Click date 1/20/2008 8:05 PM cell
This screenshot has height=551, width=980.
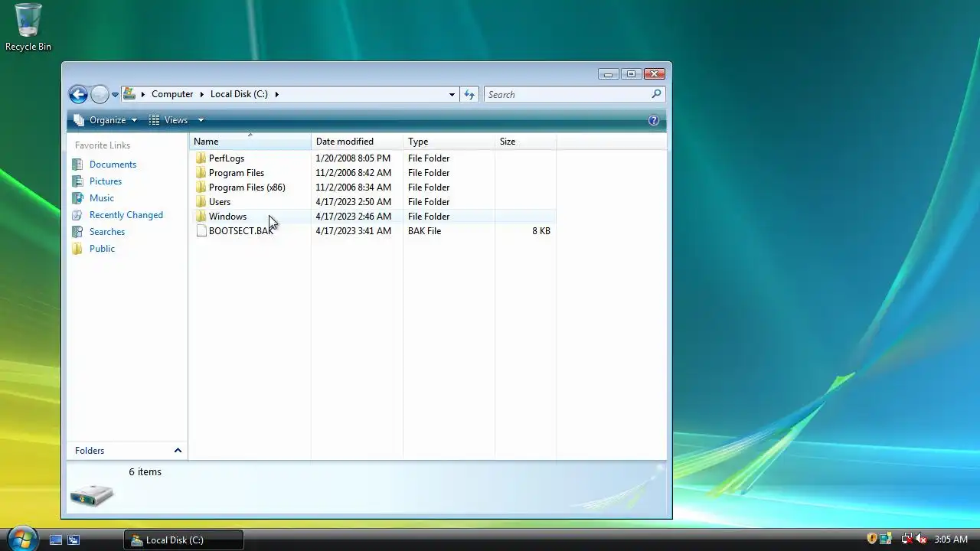click(353, 158)
